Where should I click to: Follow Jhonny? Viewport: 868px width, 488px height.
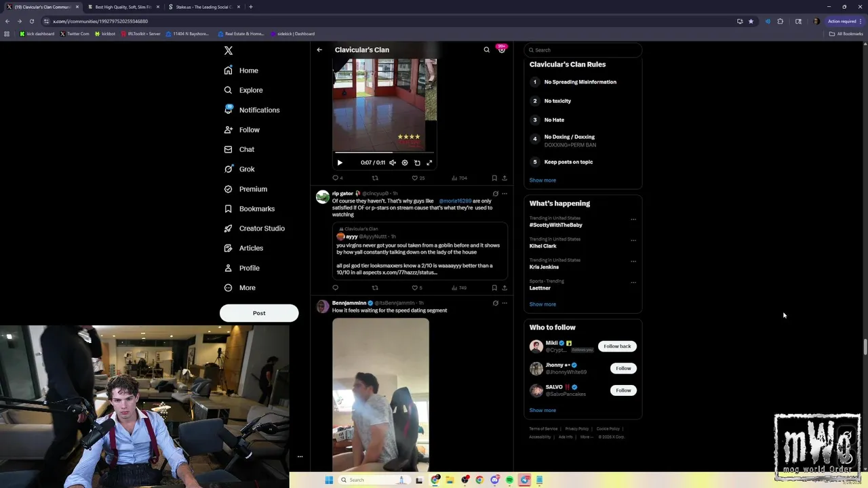pos(623,368)
